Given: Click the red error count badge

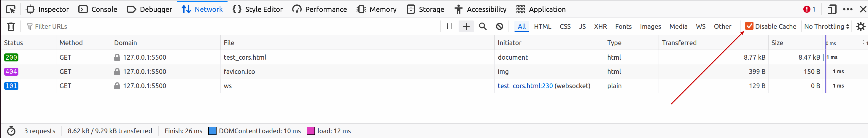Looking at the screenshot, I should point(809,9).
